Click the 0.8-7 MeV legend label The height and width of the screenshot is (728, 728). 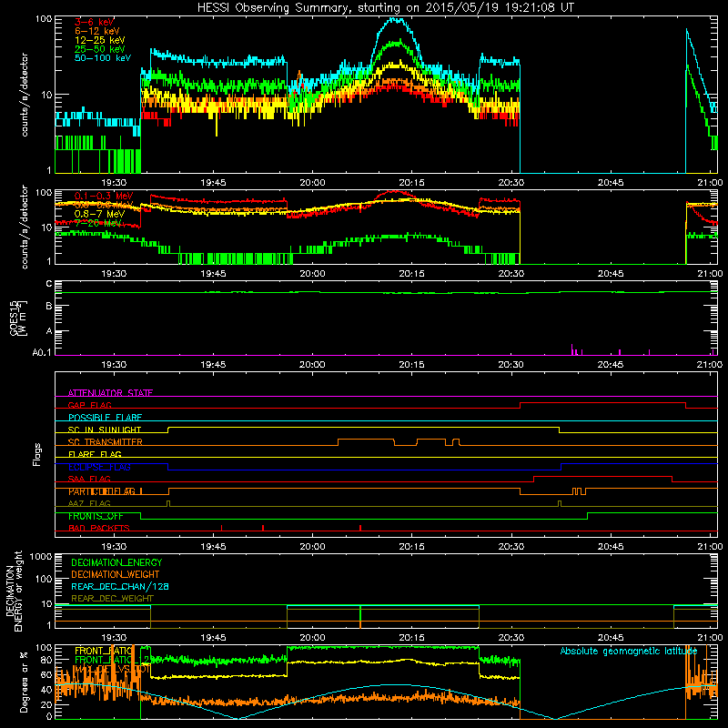[x=99, y=214]
